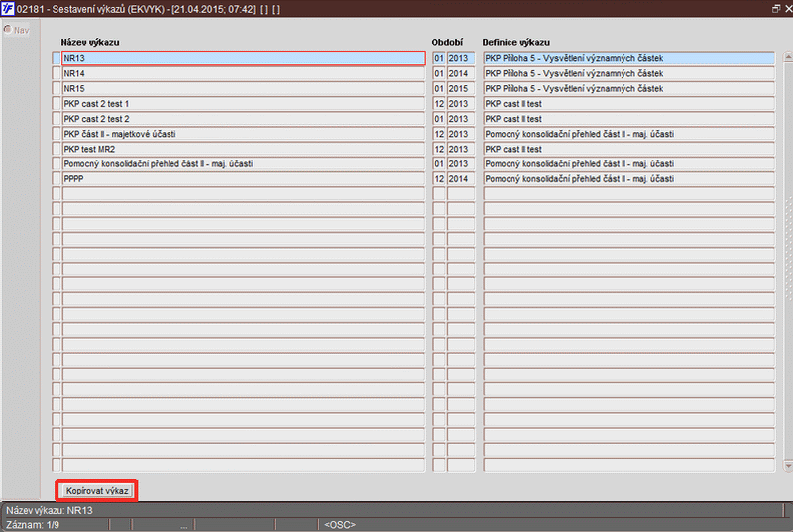Tick the checkbox beside NR14
This screenshot has width=793, height=532.
pos(57,73)
